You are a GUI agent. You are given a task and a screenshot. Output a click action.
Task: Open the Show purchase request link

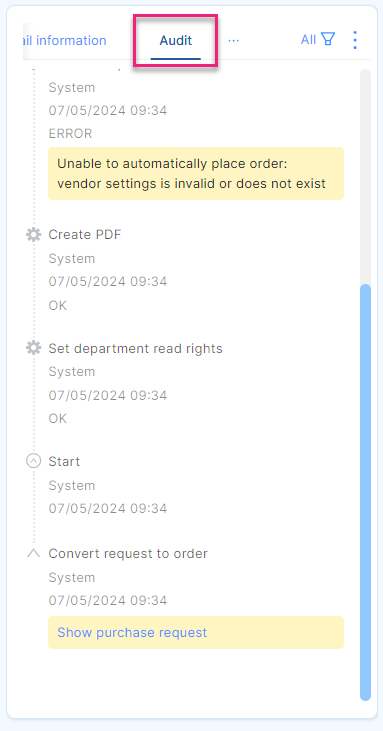tap(132, 633)
